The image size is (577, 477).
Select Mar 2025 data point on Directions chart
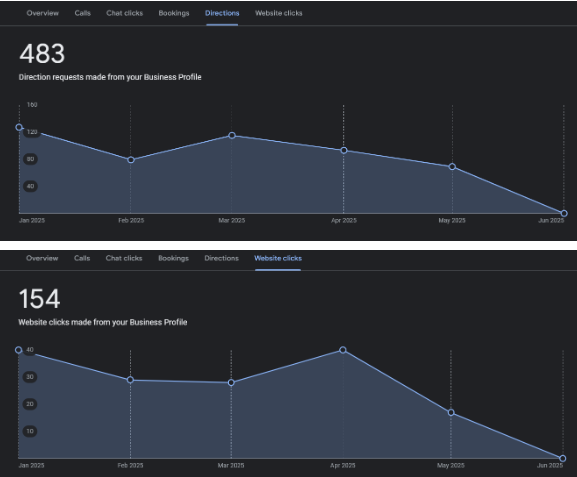tap(232, 135)
